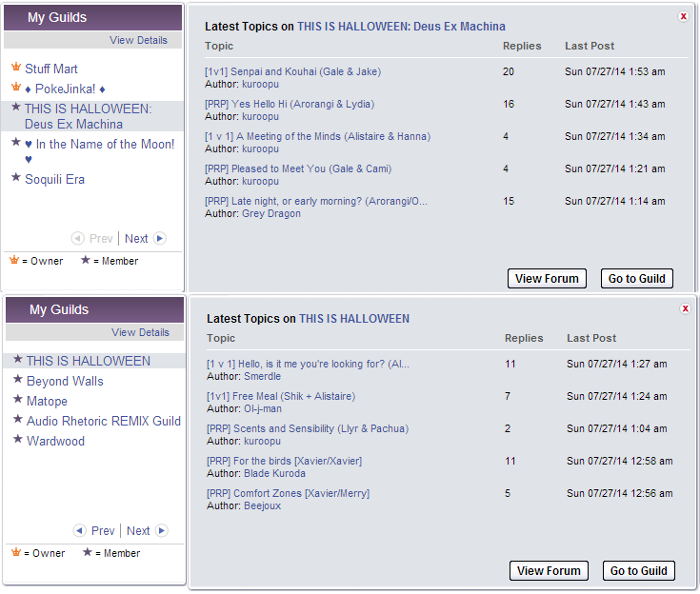Open View Details in lower My Guilds panel
The image size is (700, 594).
coord(140,332)
